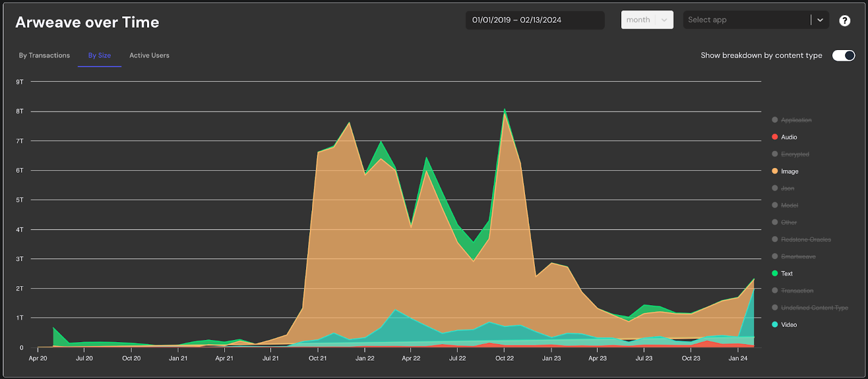Expand the Select app dropdown arrow
The width and height of the screenshot is (868, 379).
[820, 20]
